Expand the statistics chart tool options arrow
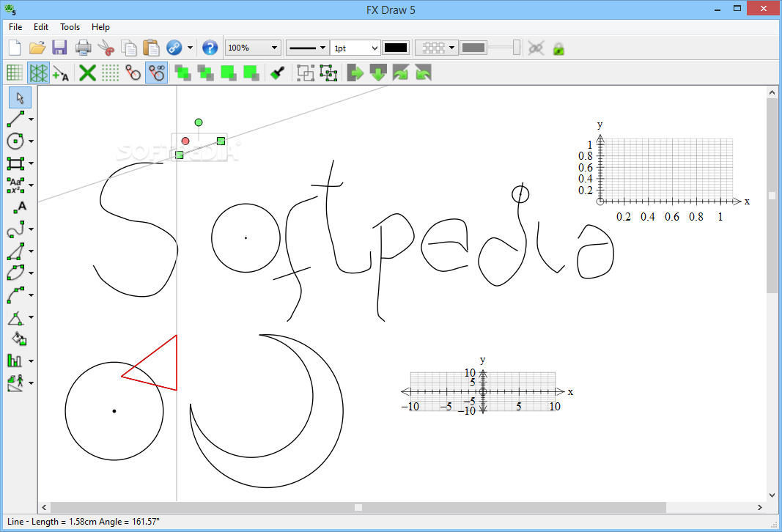The width and height of the screenshot is (782, 532). pos(31,361)
